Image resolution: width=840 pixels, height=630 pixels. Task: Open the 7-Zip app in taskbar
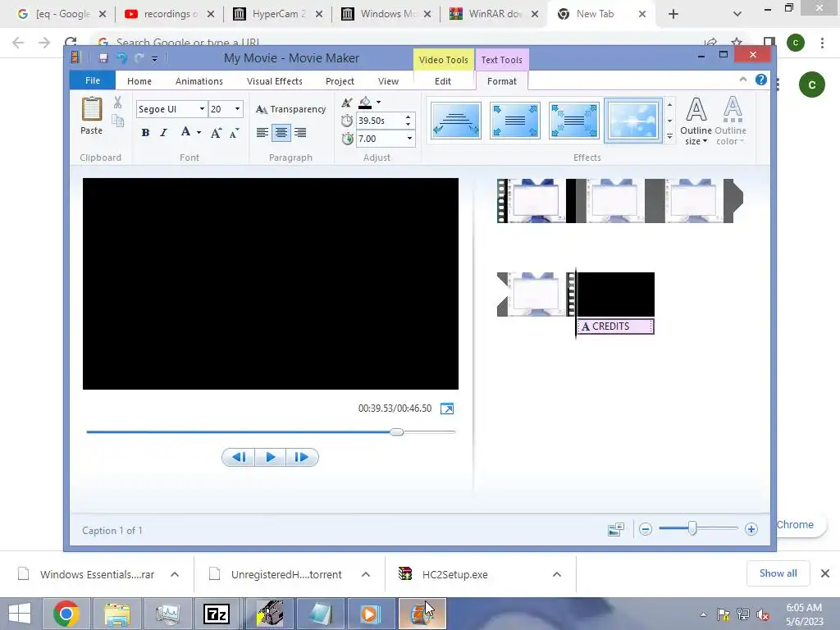point(217,614)
